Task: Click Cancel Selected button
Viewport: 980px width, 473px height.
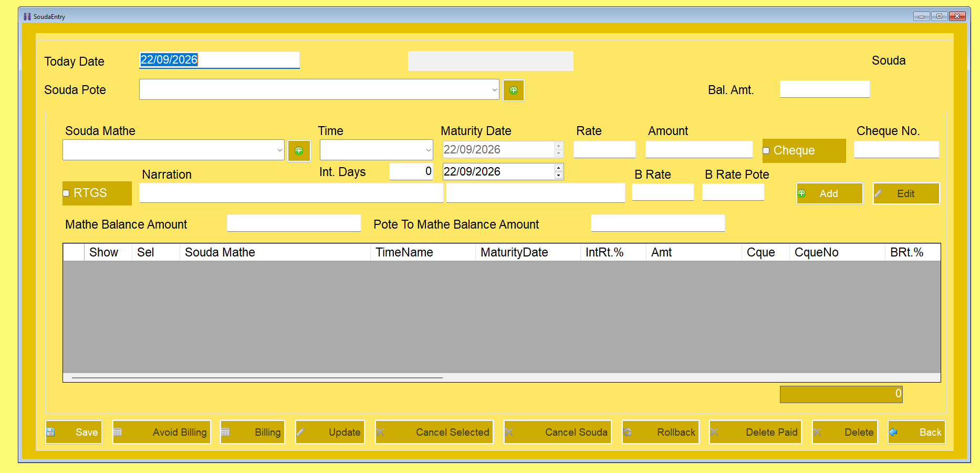Action: tap(434, 432)
